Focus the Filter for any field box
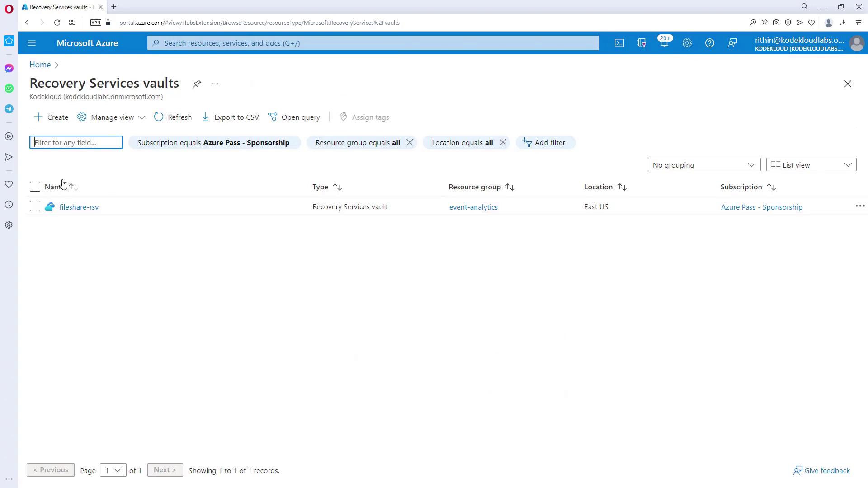 (x=76, y=142)
